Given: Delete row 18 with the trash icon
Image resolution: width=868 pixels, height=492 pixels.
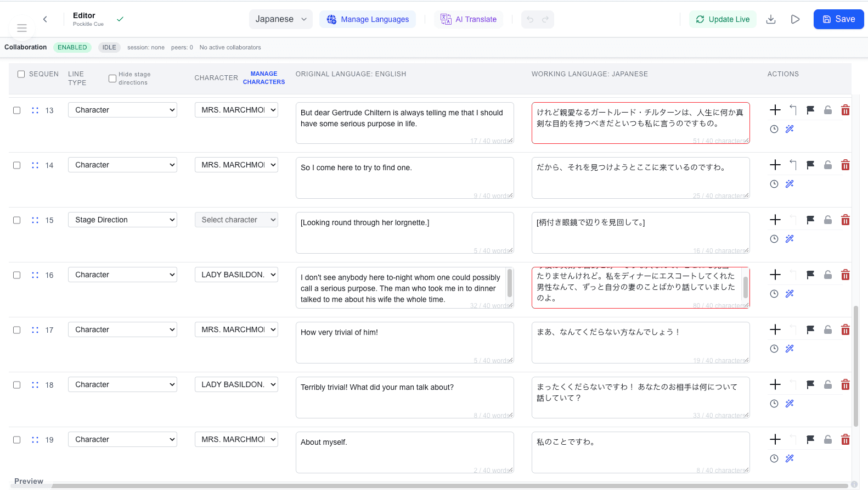Looking at the screenshot, I should [x=846, y=384].
